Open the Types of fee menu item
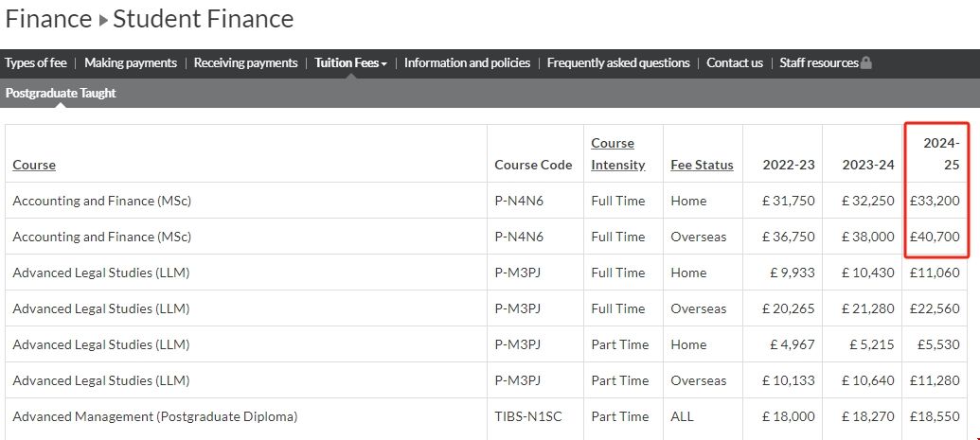The width and height of the screenshot is (980, 440). [36, 63]
